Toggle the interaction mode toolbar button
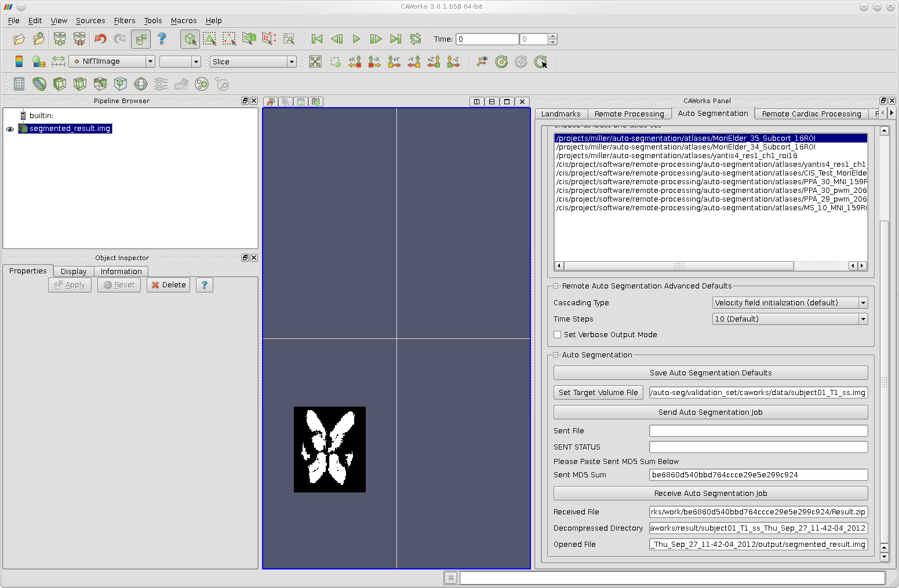 [190, 39]
